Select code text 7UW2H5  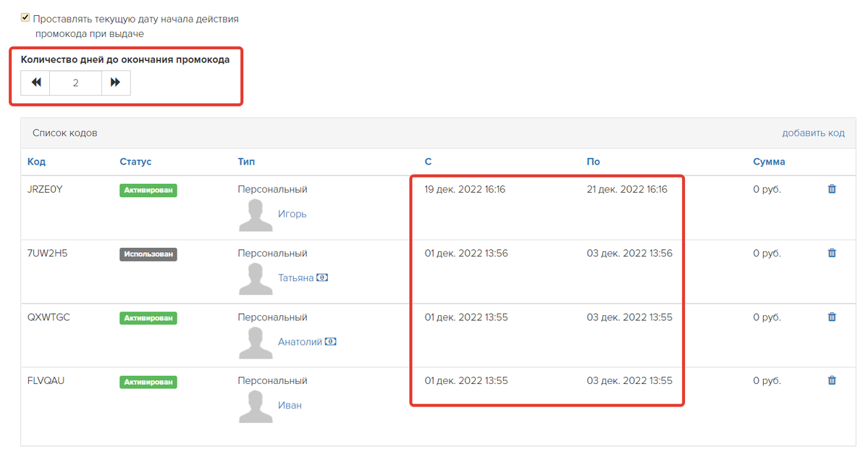[47, 254]
